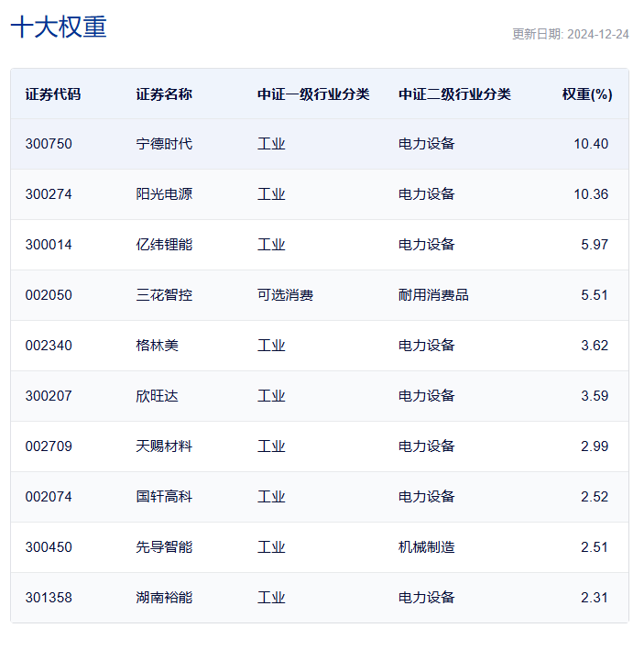Select stock code 300014

[49, 245]
